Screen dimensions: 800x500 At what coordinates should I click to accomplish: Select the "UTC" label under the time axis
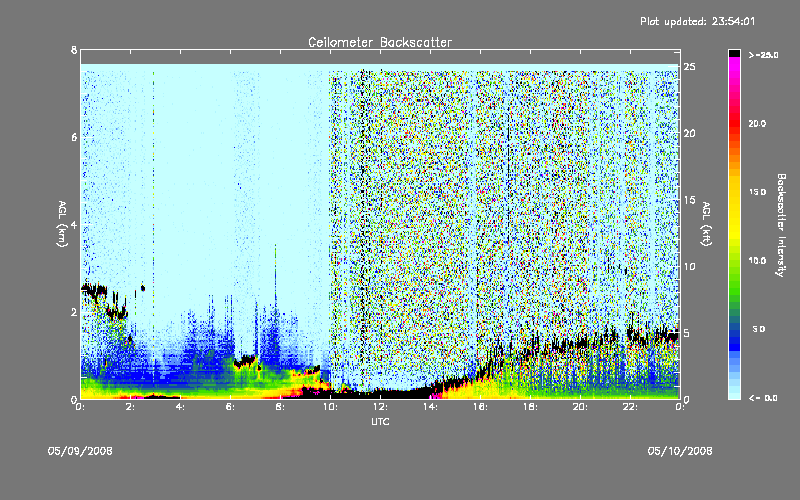click(x=380, y=421)
